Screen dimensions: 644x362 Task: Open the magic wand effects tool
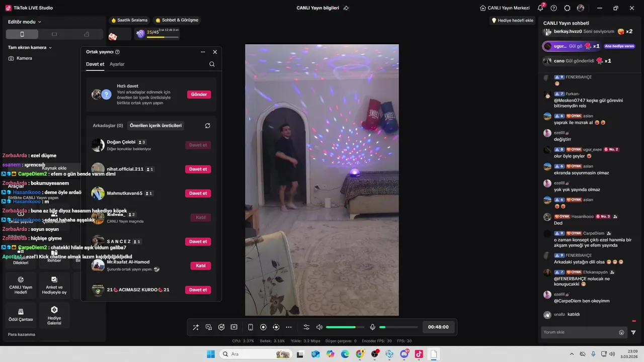point(196,327)
